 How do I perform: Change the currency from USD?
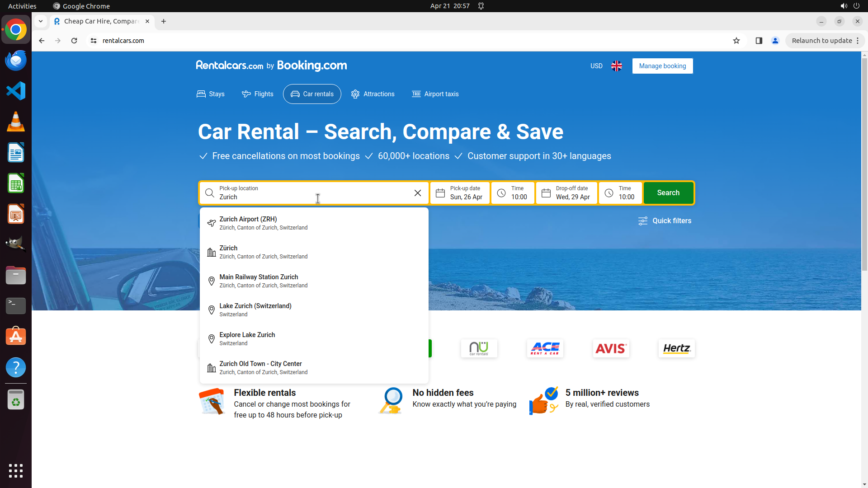click(x=596, y=66)
